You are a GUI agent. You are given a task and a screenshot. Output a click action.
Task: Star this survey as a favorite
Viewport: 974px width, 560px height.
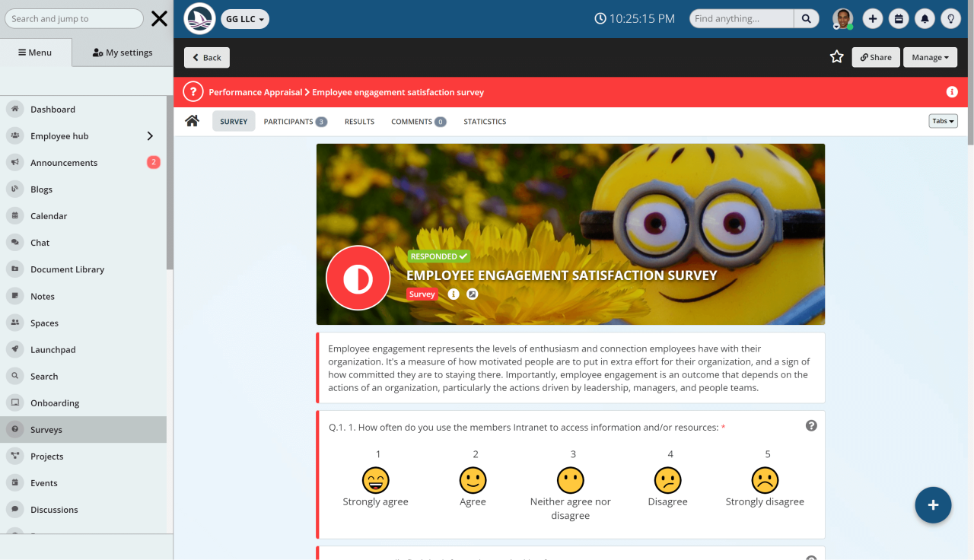pos(837,56)
